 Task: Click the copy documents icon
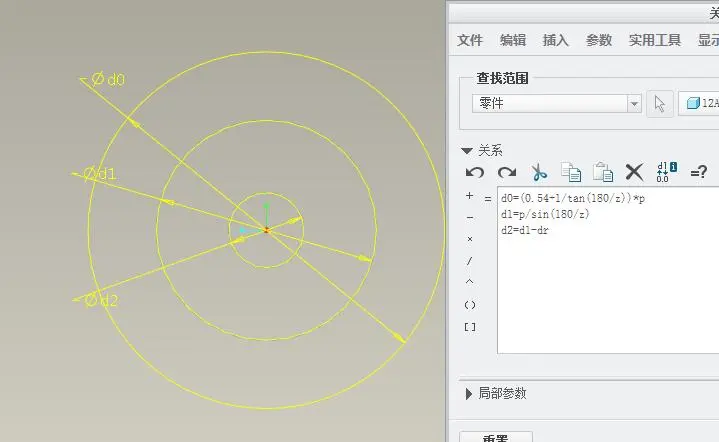pos(571,172)
